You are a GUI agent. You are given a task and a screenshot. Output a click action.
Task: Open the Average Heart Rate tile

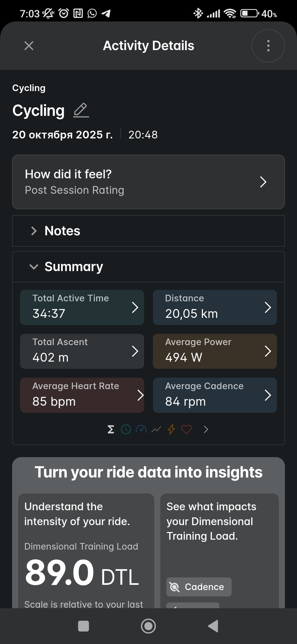(82, 395)
